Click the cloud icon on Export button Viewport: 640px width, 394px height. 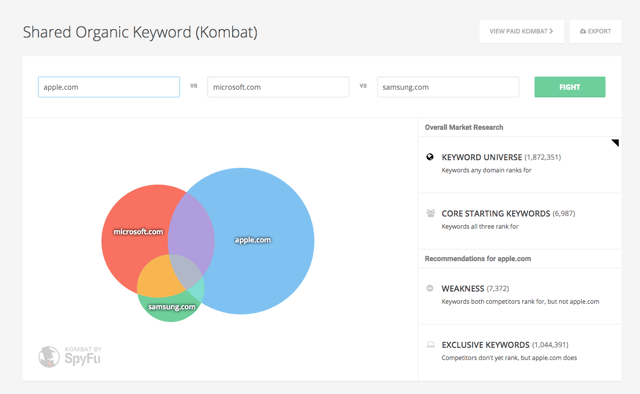(x=583, y=31)
